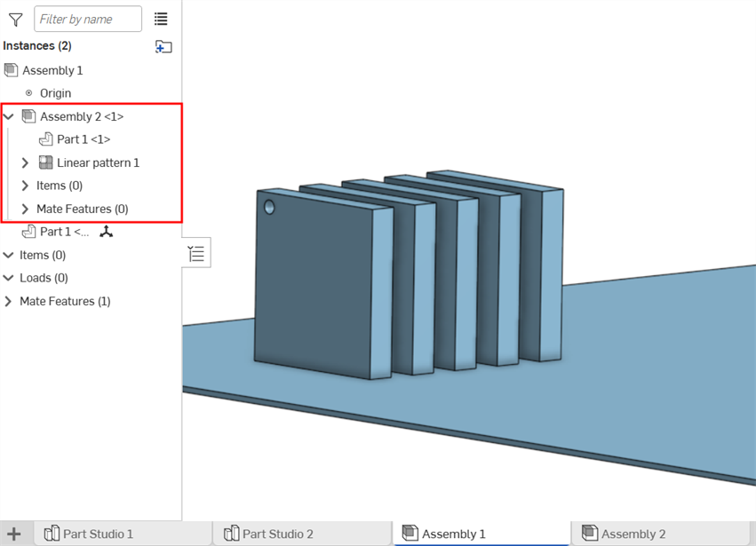Click the Linear pattern 1 icon
This screenshot has height=546, width=756.
point(45,162)
